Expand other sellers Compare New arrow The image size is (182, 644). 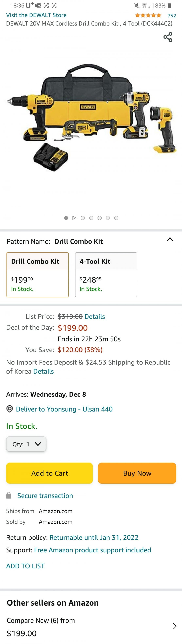[175, 626]
